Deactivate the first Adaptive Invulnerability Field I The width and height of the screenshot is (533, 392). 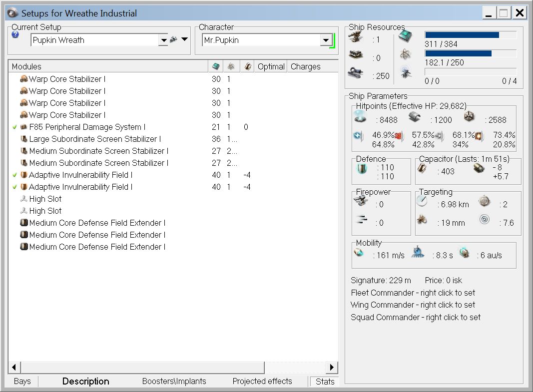point(15,175)
